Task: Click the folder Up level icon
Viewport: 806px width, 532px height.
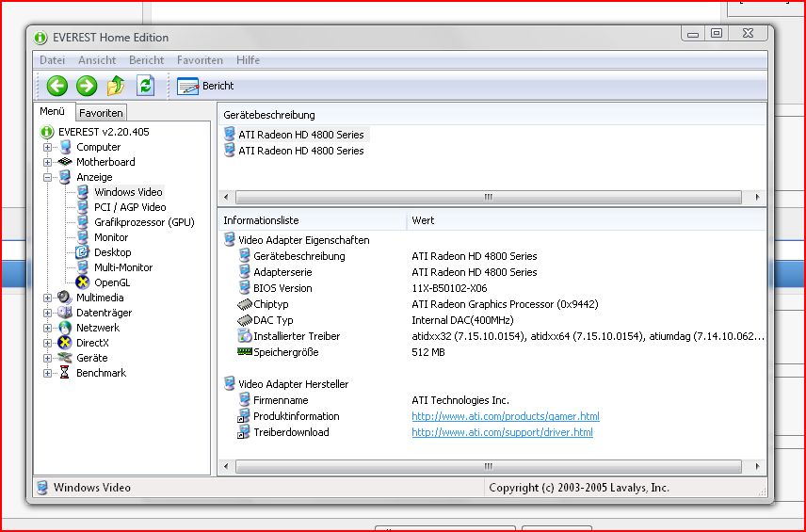Action: point(116,86)
